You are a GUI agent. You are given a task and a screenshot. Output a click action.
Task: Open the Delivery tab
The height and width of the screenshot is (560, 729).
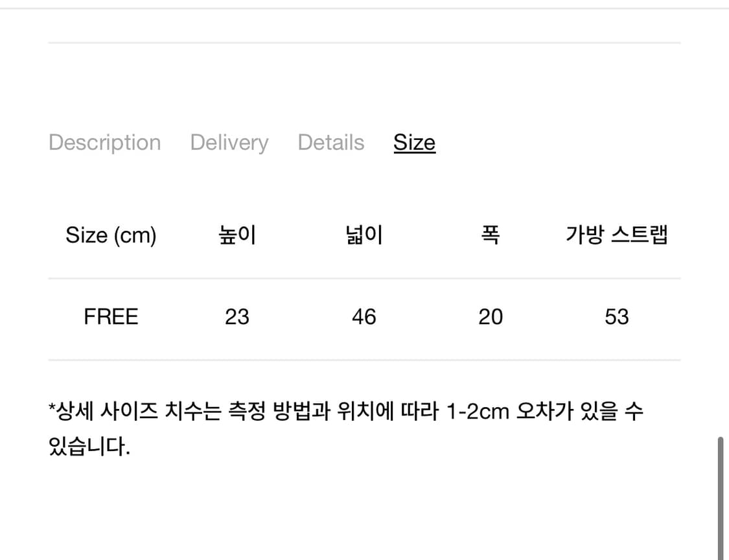click(x=229, y=143)
